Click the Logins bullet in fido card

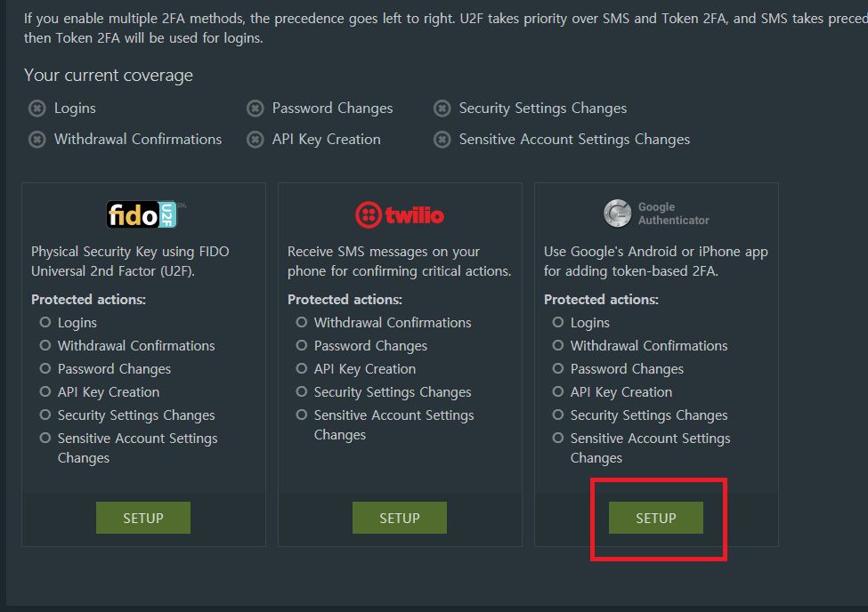[45, 322]
